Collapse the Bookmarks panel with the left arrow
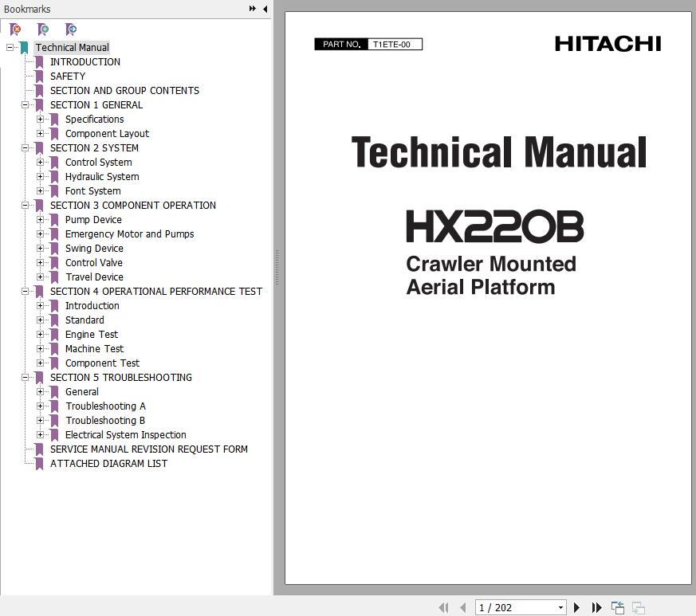696x616 pixels. 265,9
